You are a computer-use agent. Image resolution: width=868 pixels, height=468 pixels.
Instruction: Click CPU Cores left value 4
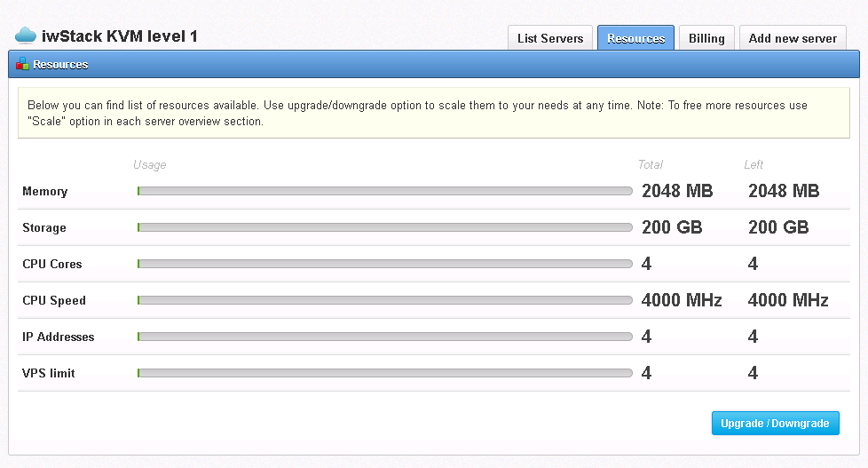753,264
